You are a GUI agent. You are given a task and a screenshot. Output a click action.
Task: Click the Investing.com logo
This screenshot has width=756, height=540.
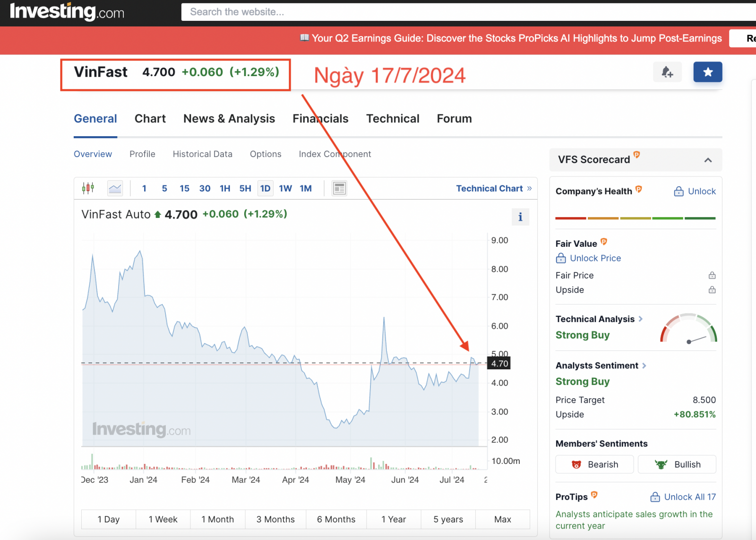point(67,11)
